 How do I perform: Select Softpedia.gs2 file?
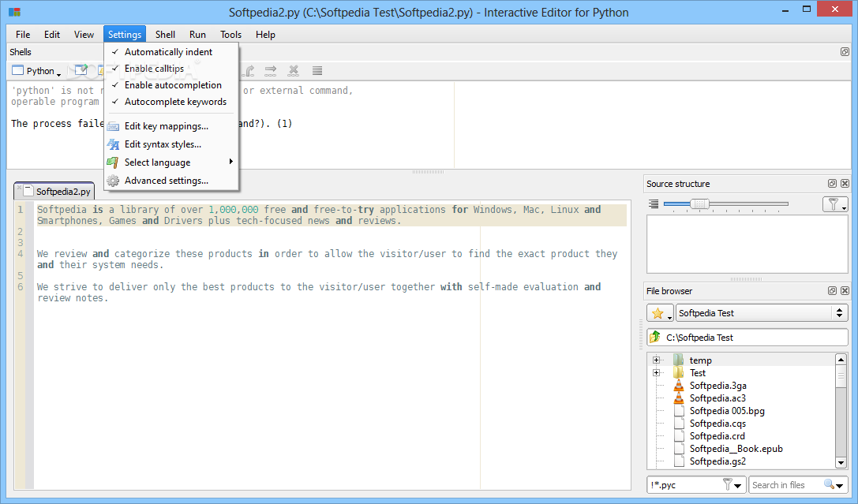pyautogui.click(x=717, y=461)
